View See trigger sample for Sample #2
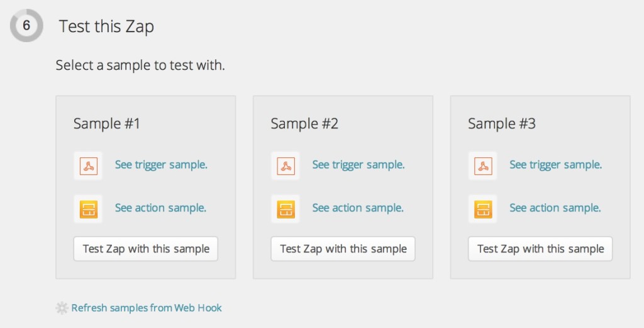 [x=358, y=165]
